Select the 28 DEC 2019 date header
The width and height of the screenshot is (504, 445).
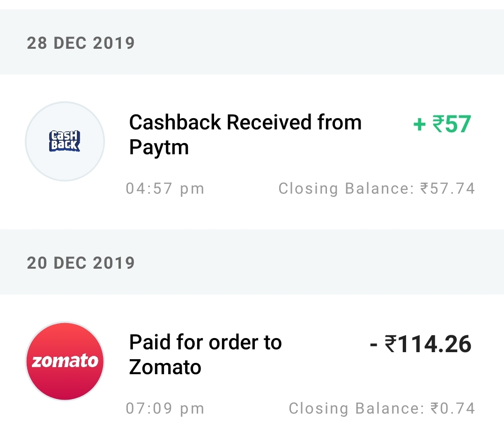click(x=81, y=43)
